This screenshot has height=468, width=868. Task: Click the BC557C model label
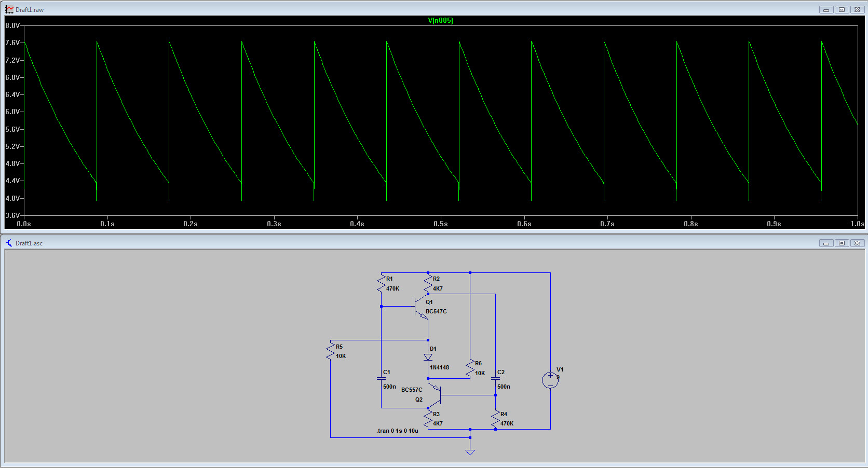click(x=412, y=390)
